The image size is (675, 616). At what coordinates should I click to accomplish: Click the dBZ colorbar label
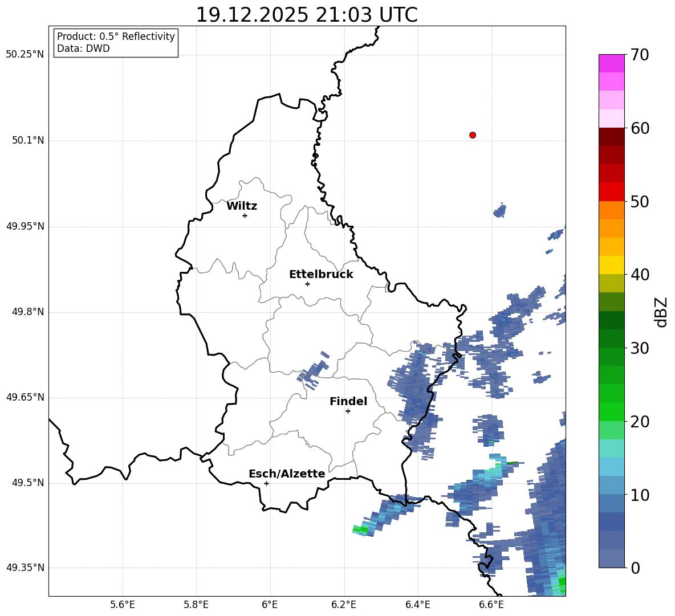pyautogui.click(x=661, y=312)
